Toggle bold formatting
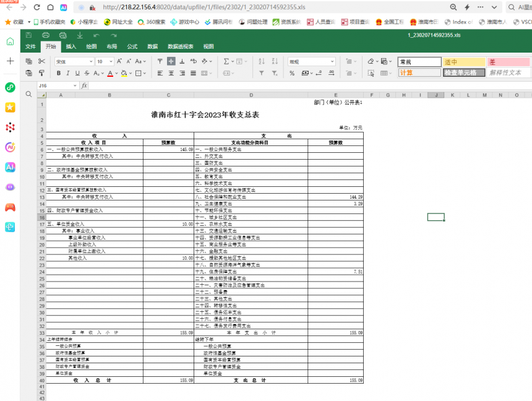Image resolution: width=532 pixels, height=401 pixels. coord(59,73)
